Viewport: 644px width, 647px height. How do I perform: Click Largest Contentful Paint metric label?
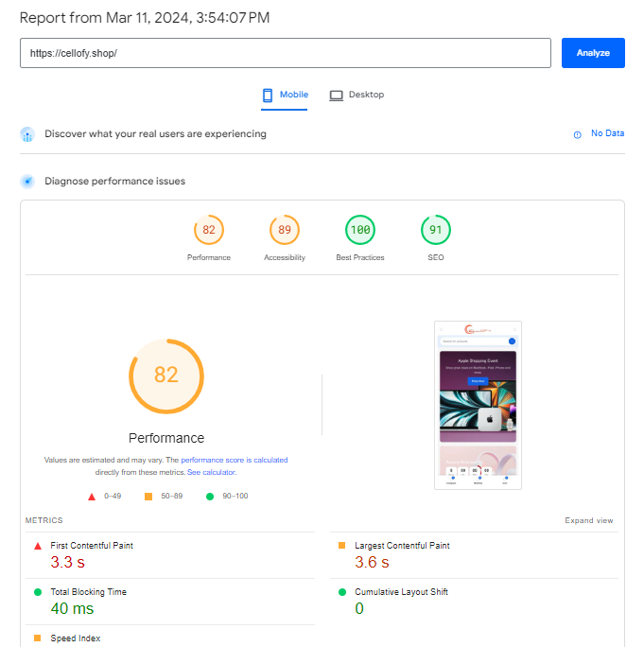click(x=402, y=546)
